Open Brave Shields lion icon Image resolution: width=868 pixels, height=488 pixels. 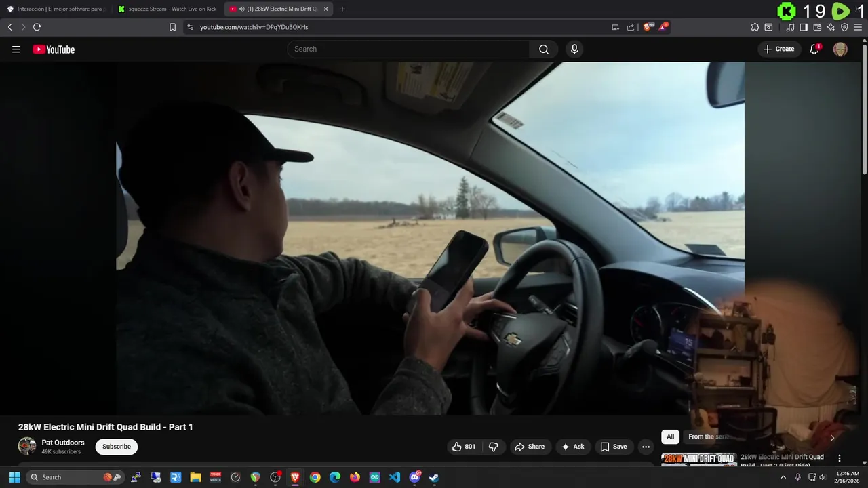647,27
